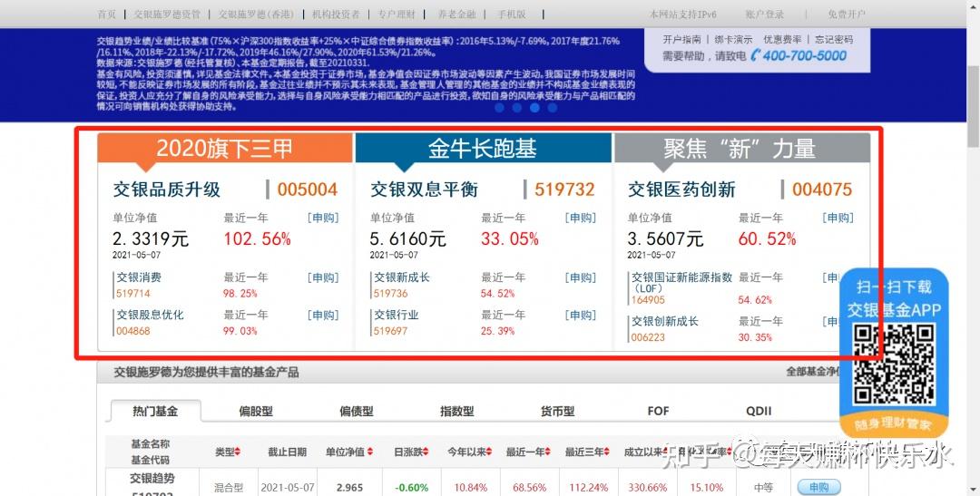Screen dimensions: 980x496
Task: Open fund code 519732
Action: click(x=564, y=190)
